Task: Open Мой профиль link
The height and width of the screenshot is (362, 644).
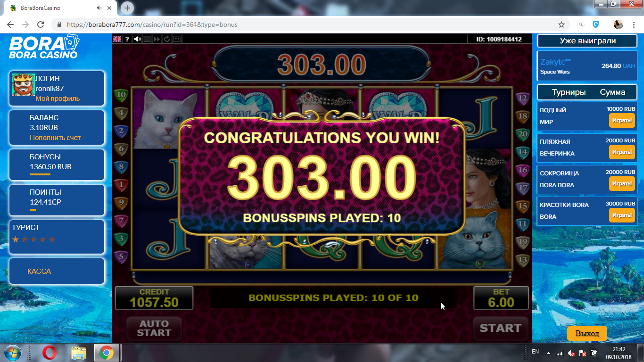Action: coord(58,99)
